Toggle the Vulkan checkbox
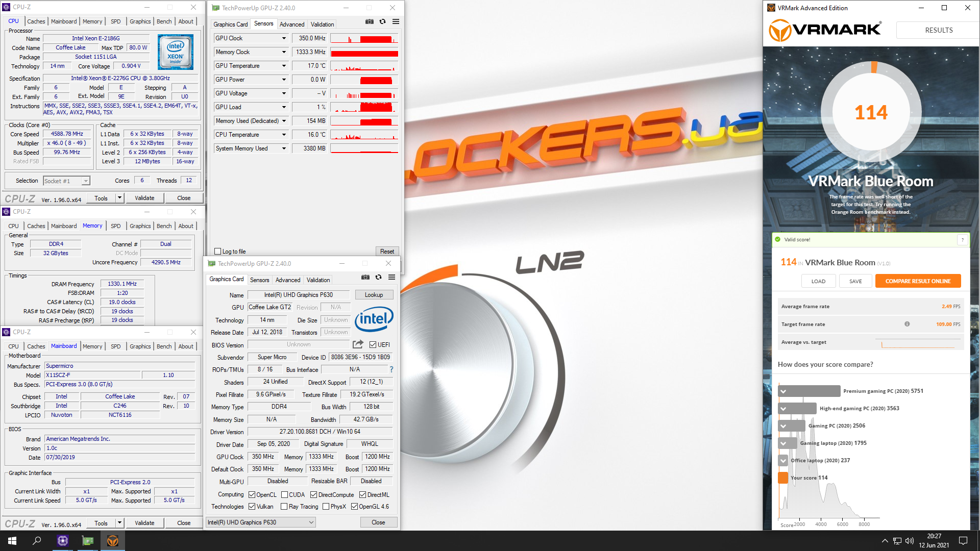The width and height of the screenshot is (980, 551). coord(252,507)
